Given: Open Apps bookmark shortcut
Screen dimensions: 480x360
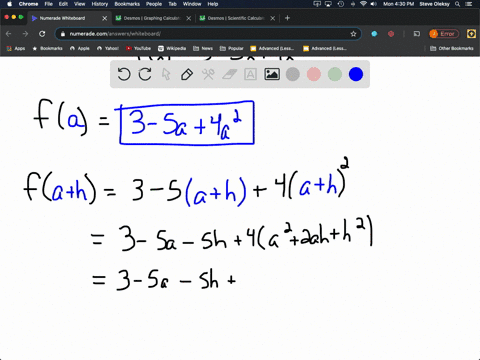Looking at the screenshot, I should [16, 48].
